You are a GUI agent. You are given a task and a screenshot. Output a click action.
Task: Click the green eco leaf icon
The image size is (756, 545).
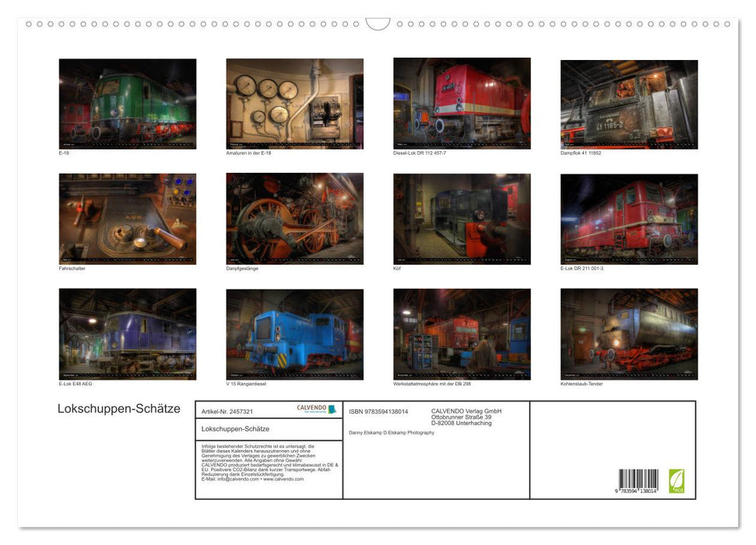click(x=677, y=481)
